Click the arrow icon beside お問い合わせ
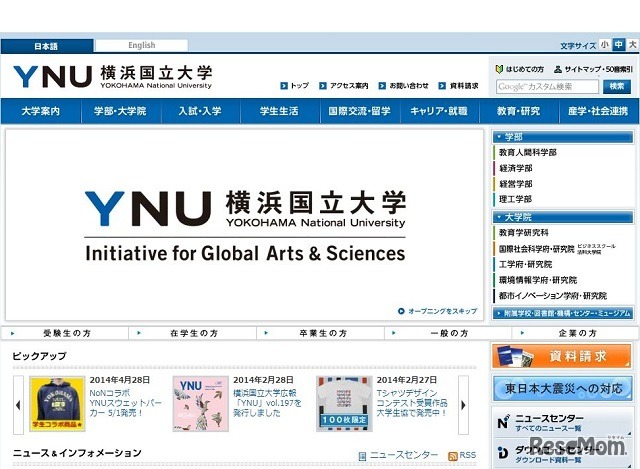The image size is (640, 469). coord(382,86)
